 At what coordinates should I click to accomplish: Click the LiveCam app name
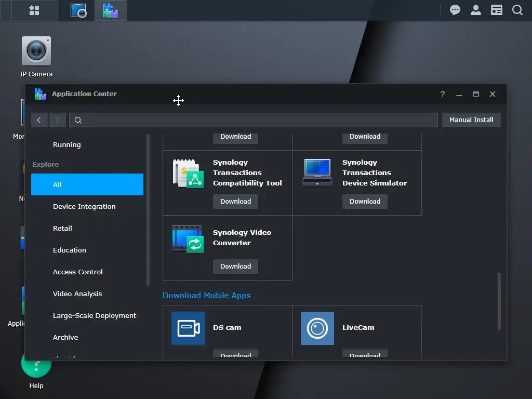(358, 328)
